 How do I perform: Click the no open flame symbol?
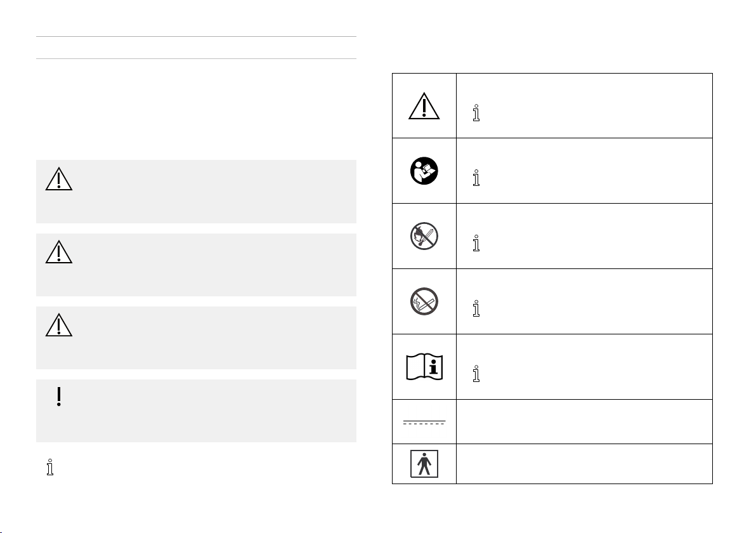(x=424, y=236)
